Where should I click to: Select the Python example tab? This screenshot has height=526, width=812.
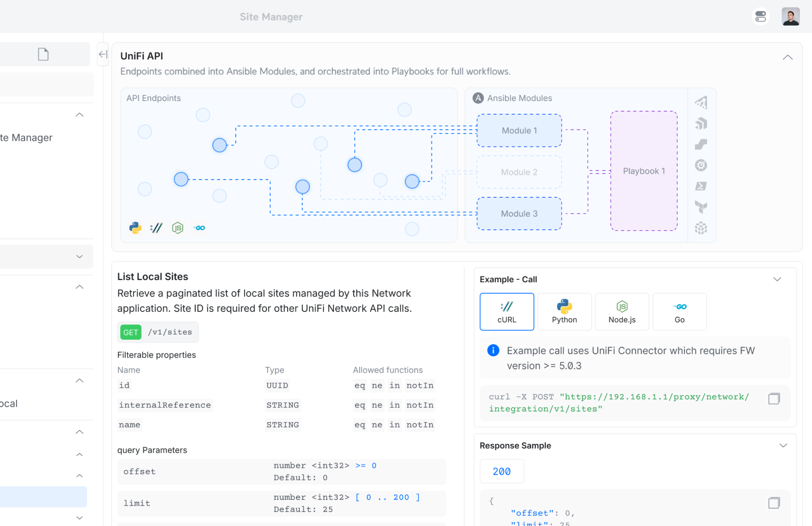(x=565, y=312)
